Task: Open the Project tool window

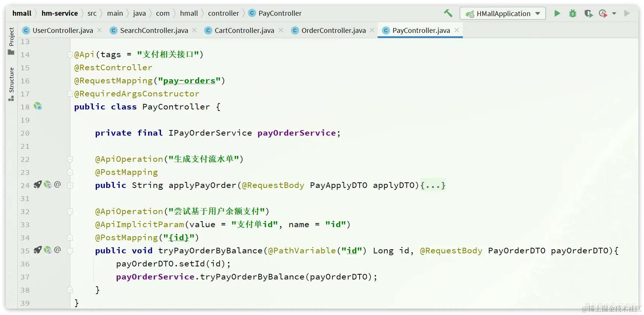Action: [x=11, y=41]
